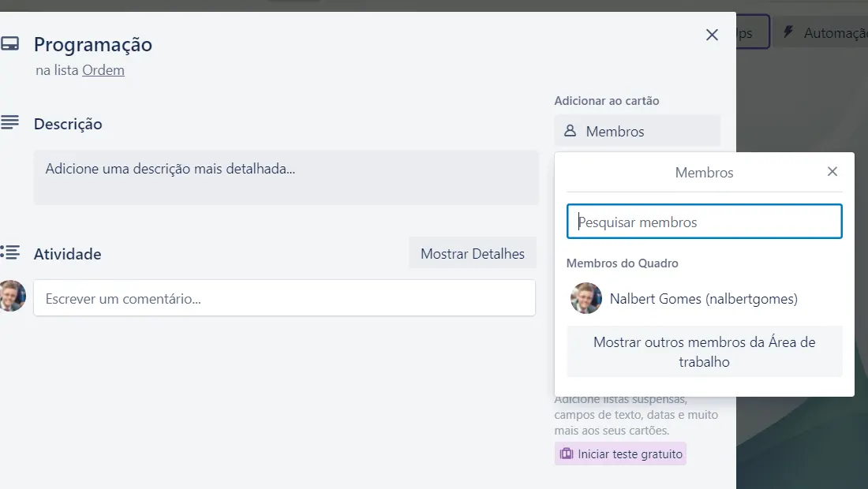Click the Membros button under Adicionar ao cartão
This screenshot has height=489, width=868.
point(637,131)
